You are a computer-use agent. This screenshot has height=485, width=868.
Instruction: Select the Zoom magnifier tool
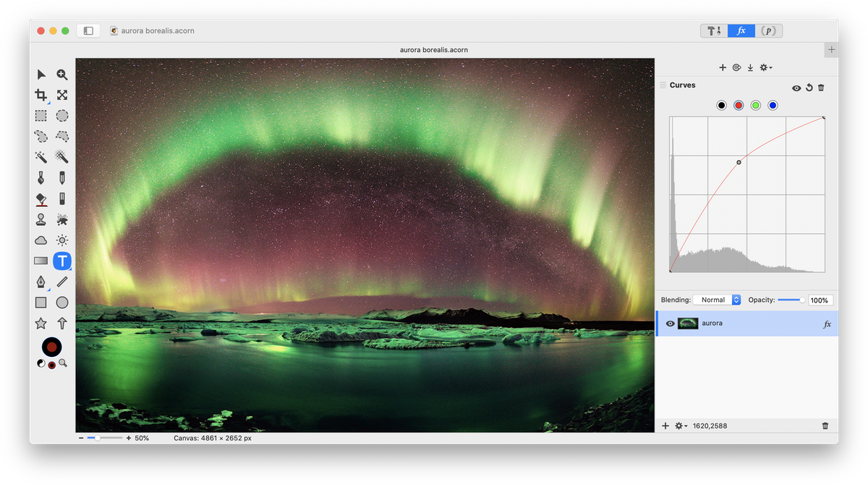(x=62, y=75)
